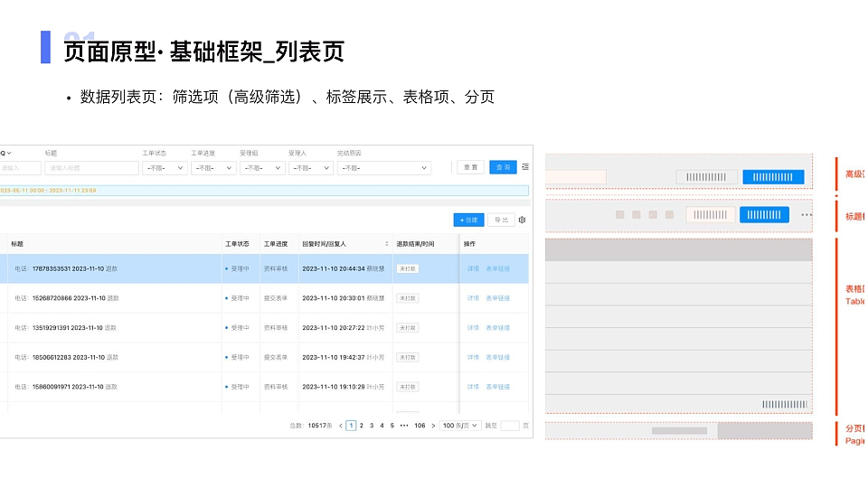Sort by the 回复时间/回复人 column arrows
Viewport: 868px width, 488px height.
pyautogui.click(x=386, y=244)
